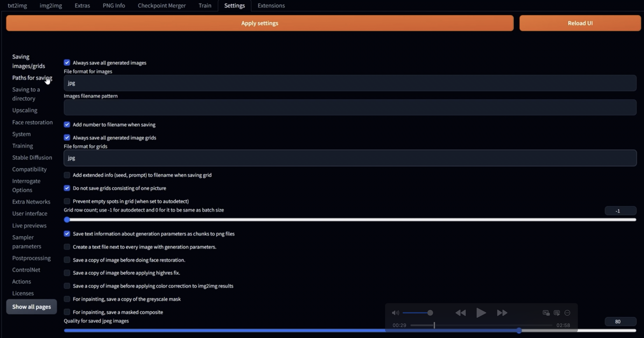The height and width of the screenshot is (338, 644).
Task: Click the video timeline playhead marker
Action: (434, 325)
